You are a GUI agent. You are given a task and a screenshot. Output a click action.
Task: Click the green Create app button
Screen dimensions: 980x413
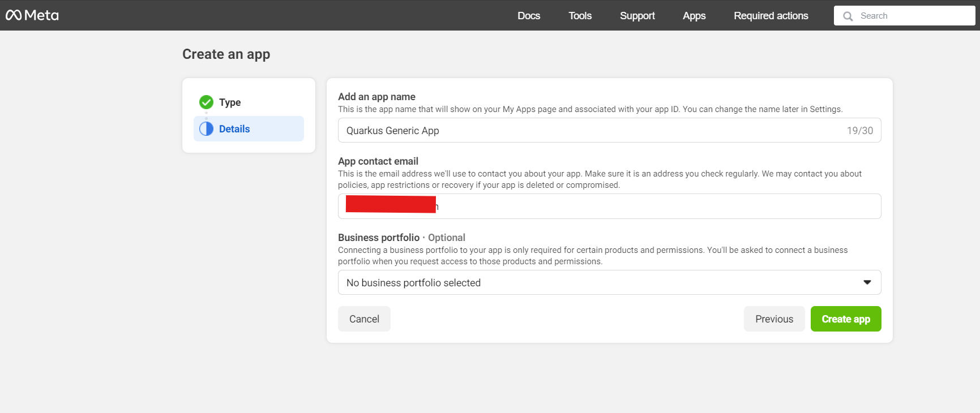pyautogui.click(x=846, y=319)
